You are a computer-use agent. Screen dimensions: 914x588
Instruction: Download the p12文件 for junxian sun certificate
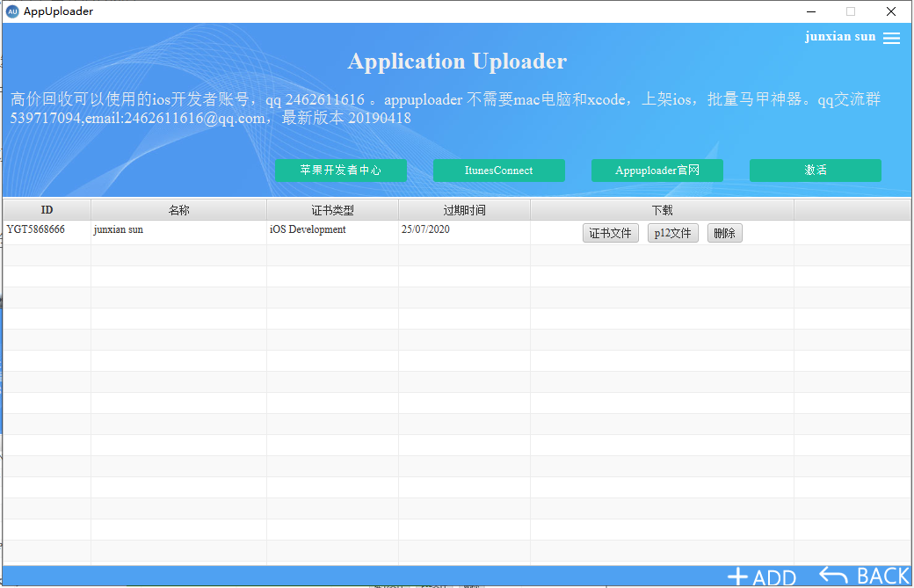coord(672,233)
